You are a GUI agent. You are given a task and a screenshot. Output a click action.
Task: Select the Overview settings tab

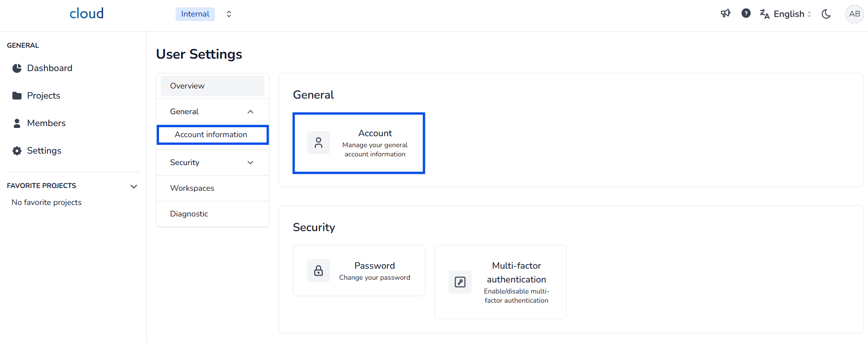pos(213,86)
